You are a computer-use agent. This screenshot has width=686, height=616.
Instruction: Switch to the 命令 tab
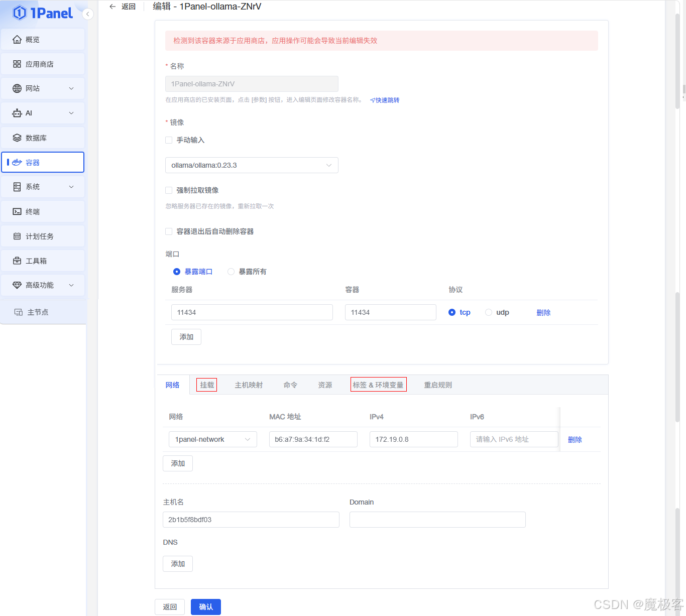(x=290, y=385)
